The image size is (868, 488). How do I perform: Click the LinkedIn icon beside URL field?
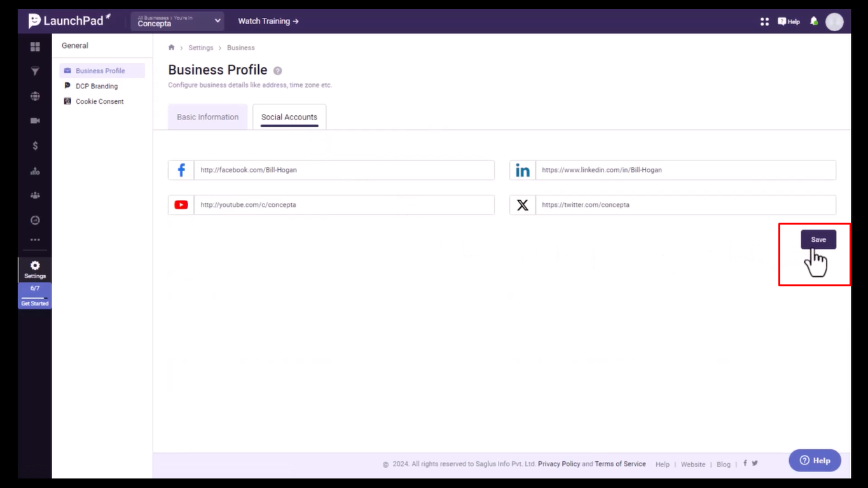523,170
